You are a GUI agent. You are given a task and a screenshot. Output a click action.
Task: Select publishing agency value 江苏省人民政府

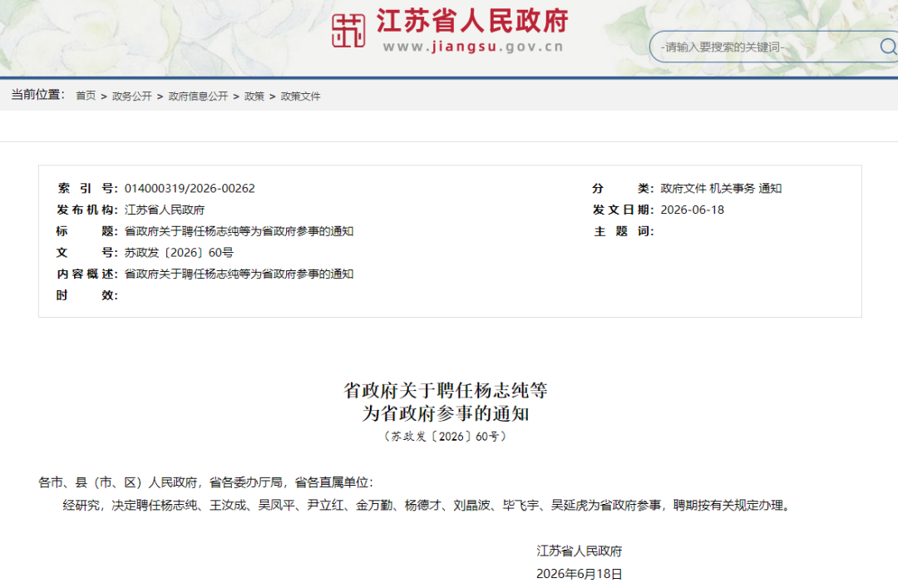coord(165,210)
